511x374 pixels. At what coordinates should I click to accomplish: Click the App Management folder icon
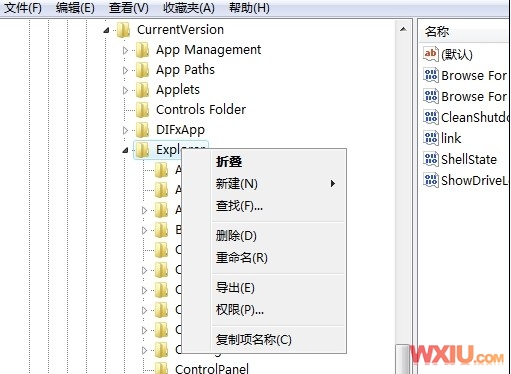click(143, 50)
